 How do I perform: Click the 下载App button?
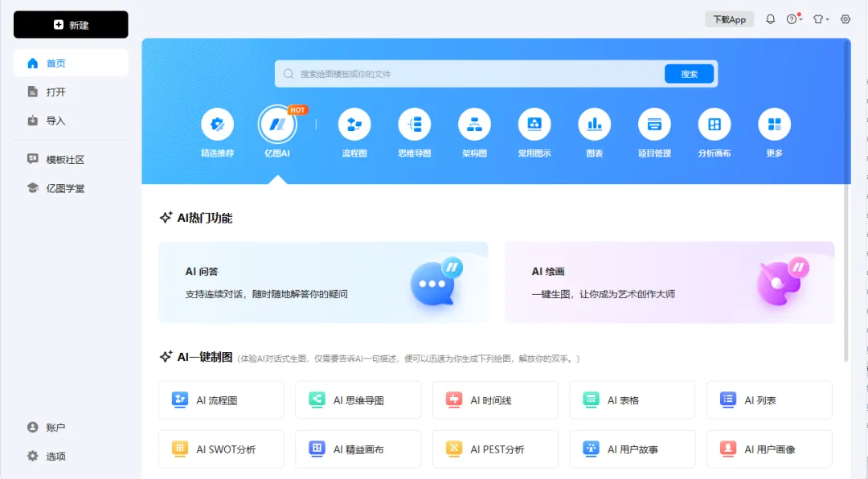729,19
